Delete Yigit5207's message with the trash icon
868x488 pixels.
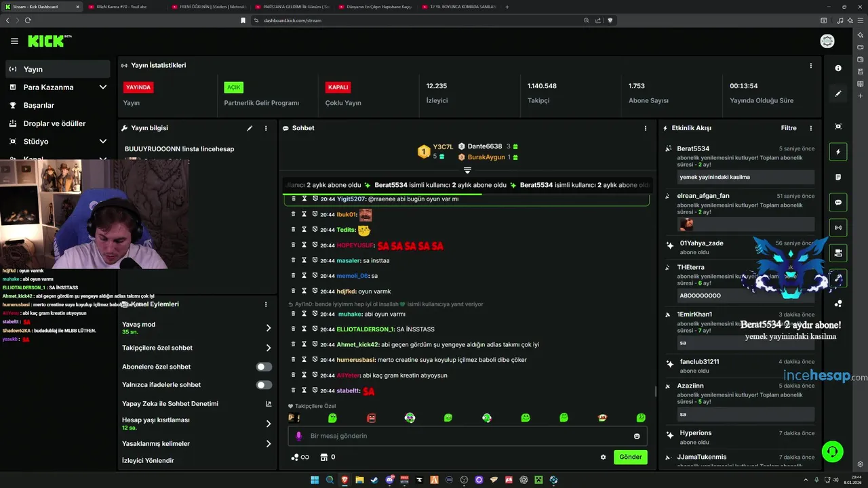coord(294,199)
